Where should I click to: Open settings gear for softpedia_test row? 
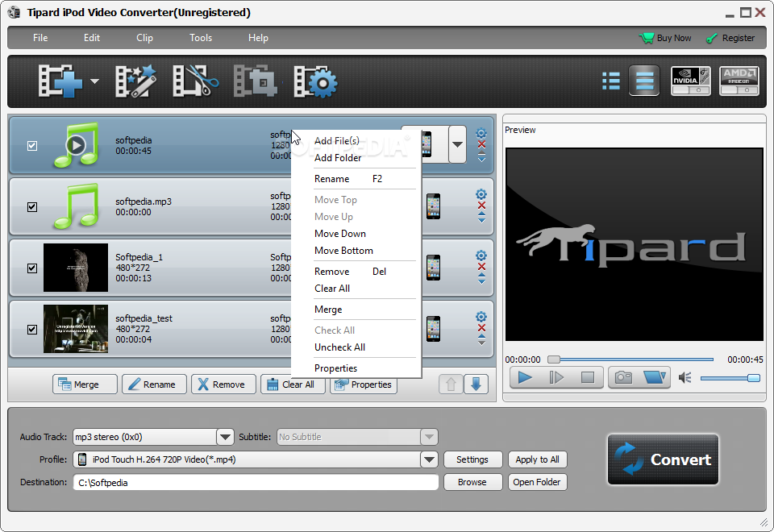(x=481, y=317)
